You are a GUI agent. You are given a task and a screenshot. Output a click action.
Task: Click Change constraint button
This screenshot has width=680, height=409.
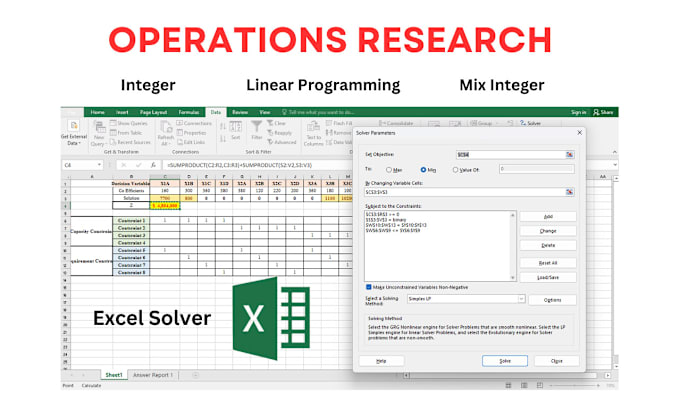pyautogui.click(x=548, y=231)
